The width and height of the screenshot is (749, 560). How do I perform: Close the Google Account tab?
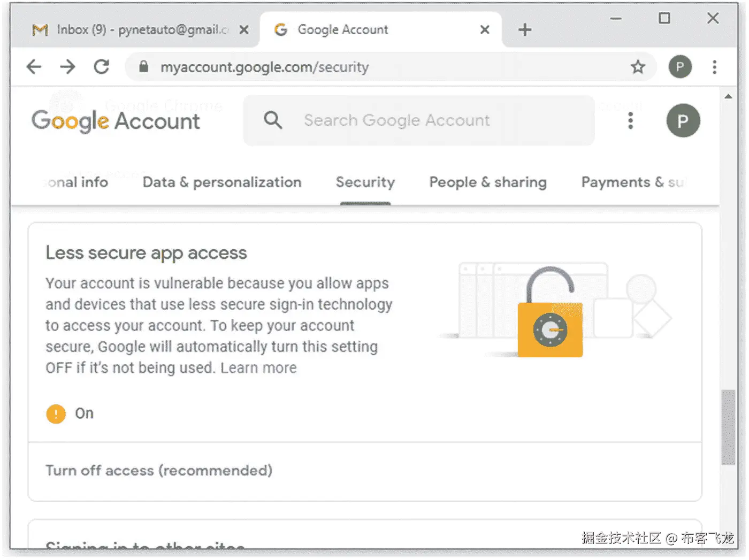(485, 30)
